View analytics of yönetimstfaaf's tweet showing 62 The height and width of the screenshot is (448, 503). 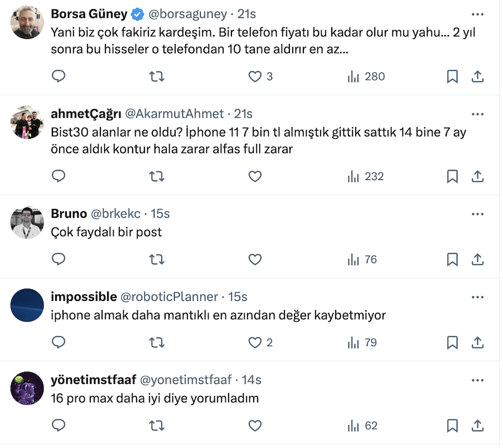click(362, 426)
